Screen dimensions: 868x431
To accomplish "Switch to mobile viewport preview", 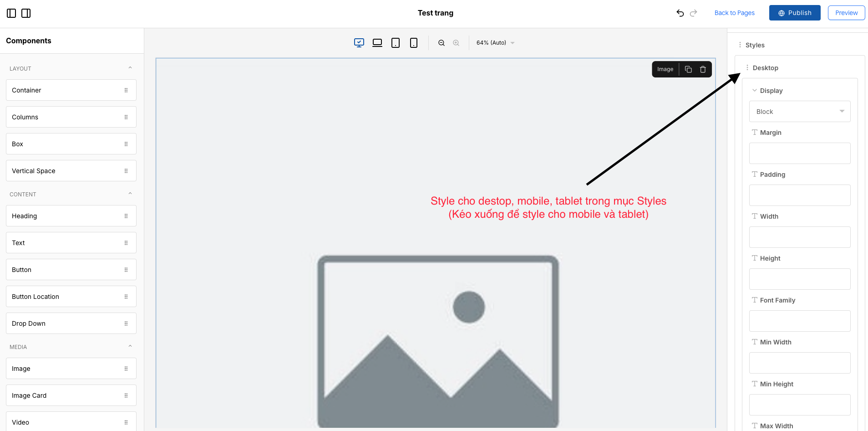I will (413, 43).
